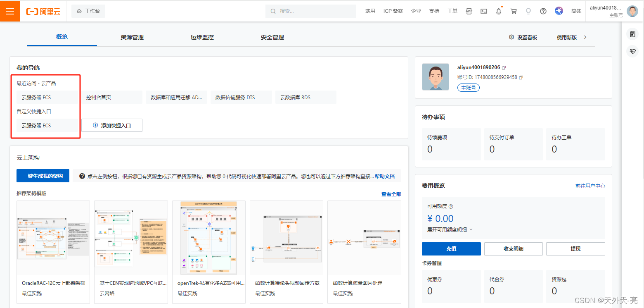The height and width of the screenshot is (308, 644).
Task: Open the orange hamburger menu
Action: click(x=10, y=11)
